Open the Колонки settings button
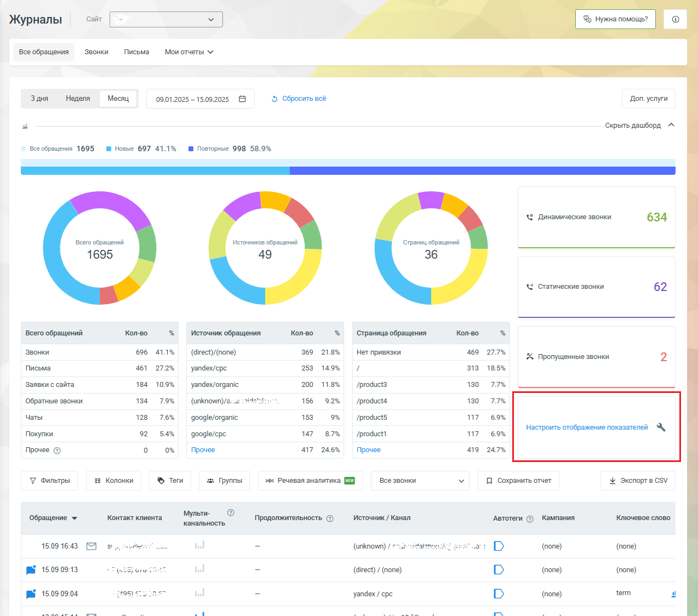Image resolution: width=698 pixels, height=616 pixels. [x=113, y=481]
